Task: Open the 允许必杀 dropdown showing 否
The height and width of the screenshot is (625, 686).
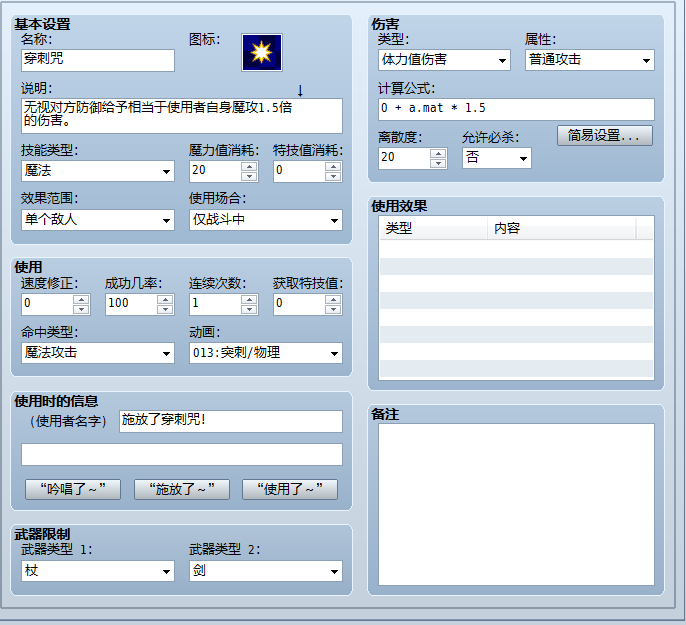Action: click(497, 158)
